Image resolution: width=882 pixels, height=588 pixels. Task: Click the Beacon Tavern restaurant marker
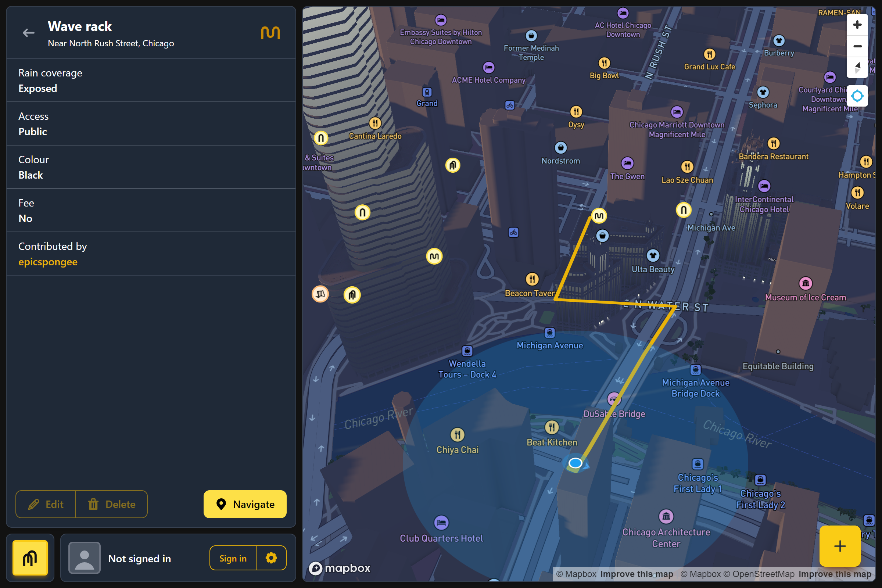pyautogui.click(x=532, y=279)
